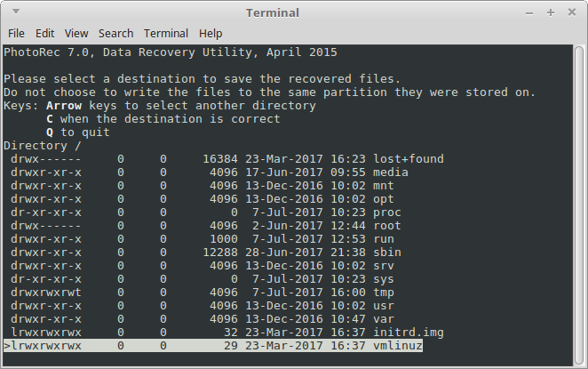This screenshot has width=588, height=369.
Task: Open the Edit menu
Action: click(44, 34)
